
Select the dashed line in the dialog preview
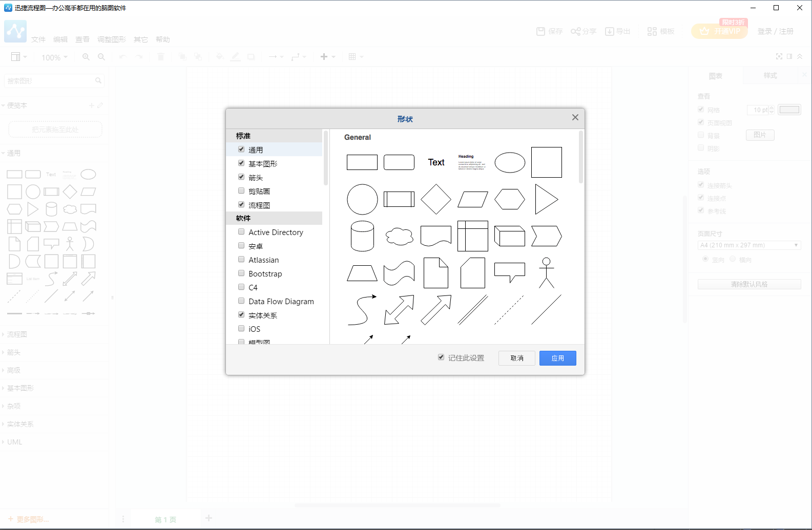pos(510,310)
